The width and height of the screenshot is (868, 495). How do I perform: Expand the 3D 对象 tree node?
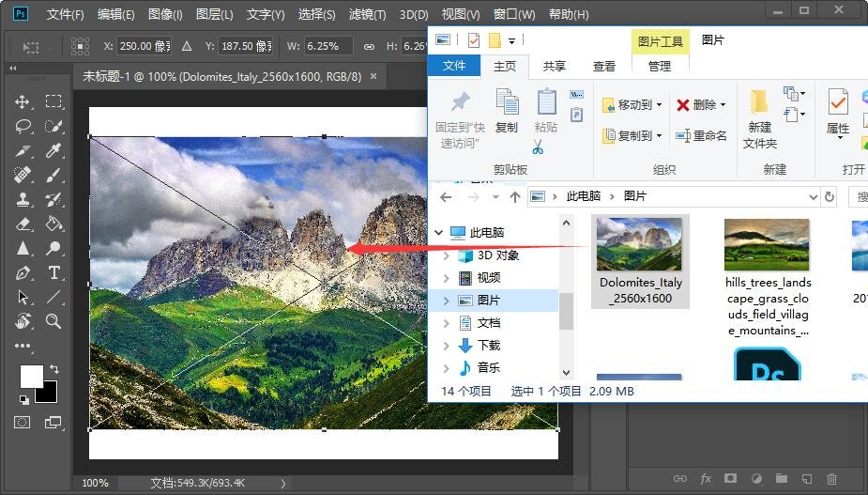coord(447,255)
